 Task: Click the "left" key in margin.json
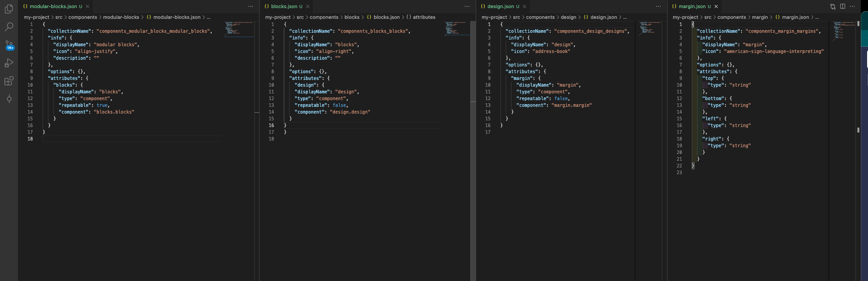point(711,119)
